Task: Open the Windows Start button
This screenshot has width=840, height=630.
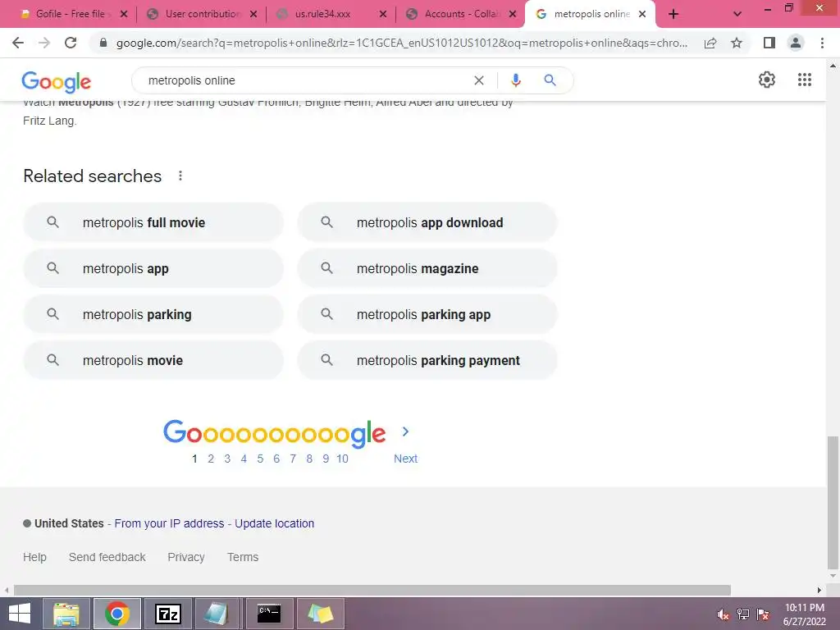Action: [x=20, y=614]
